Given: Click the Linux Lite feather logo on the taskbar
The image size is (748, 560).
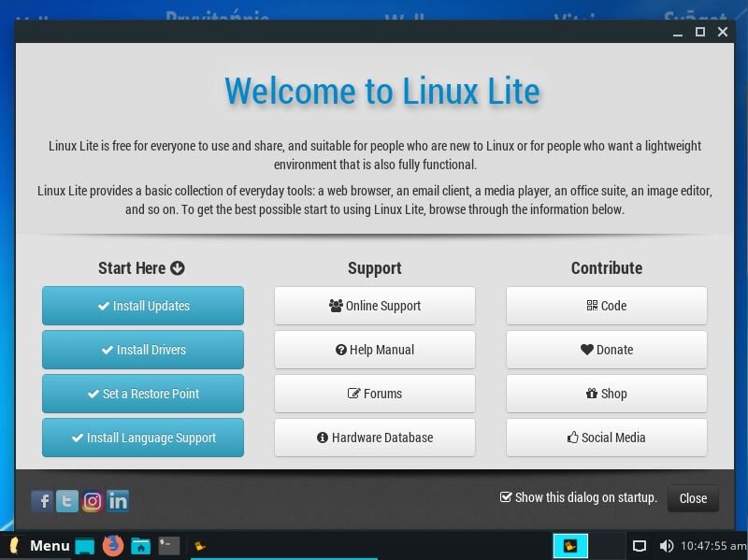Looking at the screenshot, I should pyautogui.click(x=14, y=546).
